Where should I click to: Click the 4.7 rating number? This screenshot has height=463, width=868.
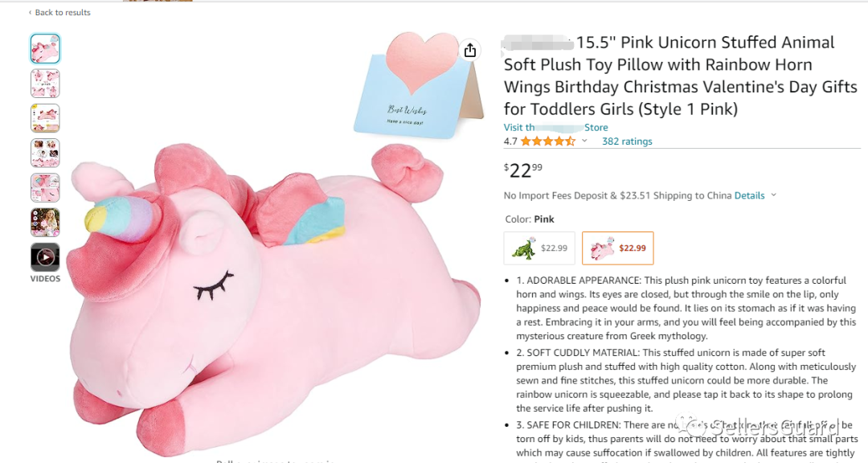pos(510,141)
